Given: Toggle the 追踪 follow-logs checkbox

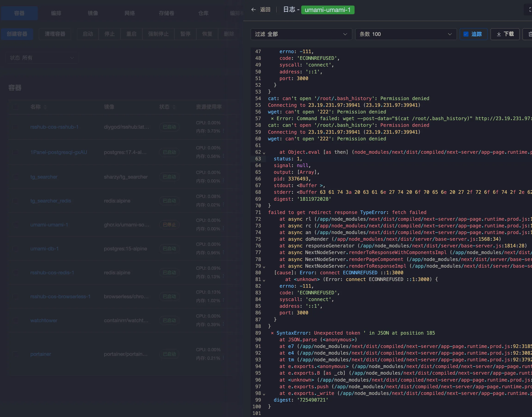Looking at the screenshot, I should click(x=466, y=34).
